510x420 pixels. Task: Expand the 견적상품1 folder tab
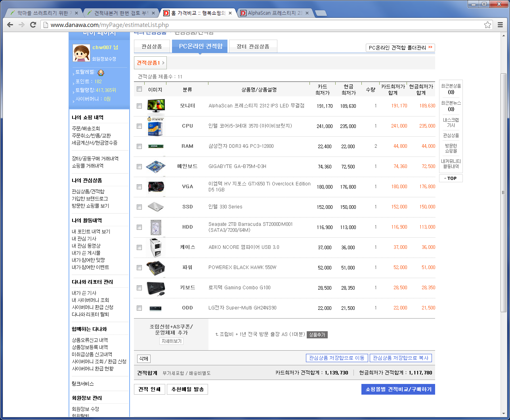151,63
